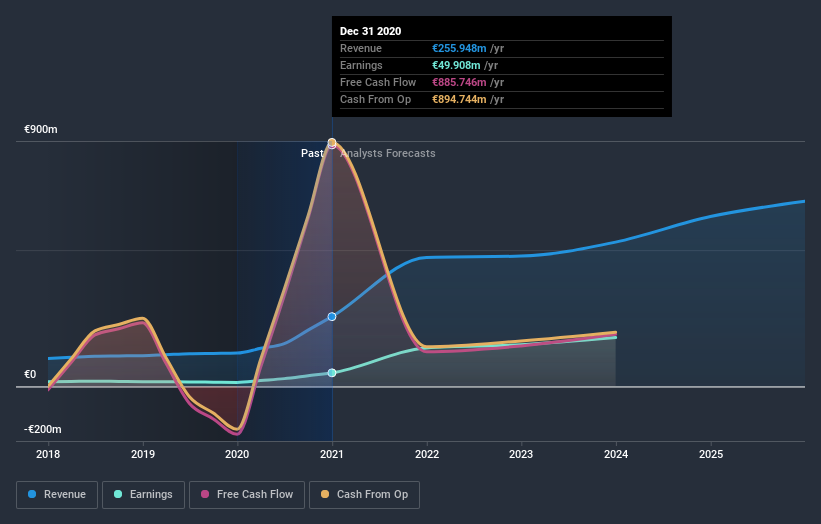The image size is (821, 524).
Task: Click the 2019 x-axis label
Action: point(143,454)
